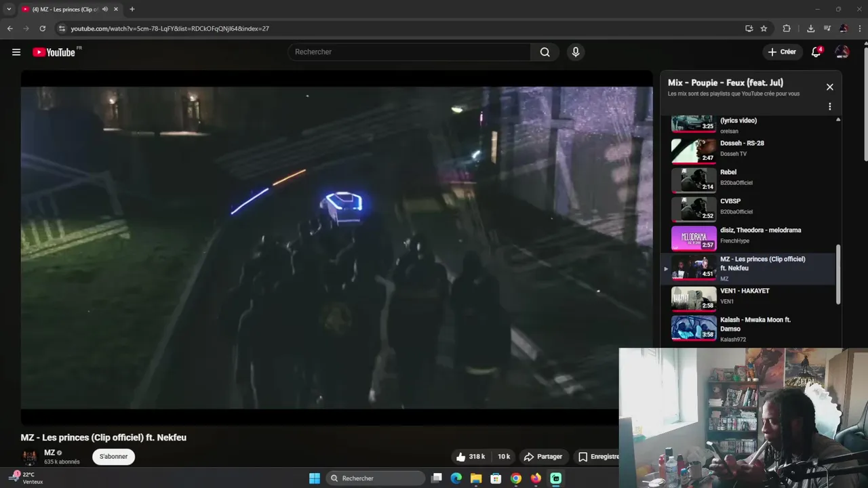868x488 pixels.
Task: Bookmark this page with the star
Action: 764,28
